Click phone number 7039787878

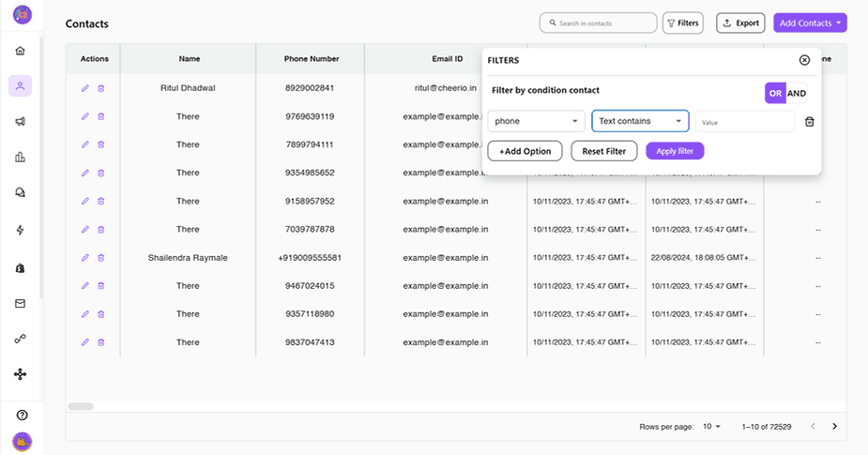[310, 229]
